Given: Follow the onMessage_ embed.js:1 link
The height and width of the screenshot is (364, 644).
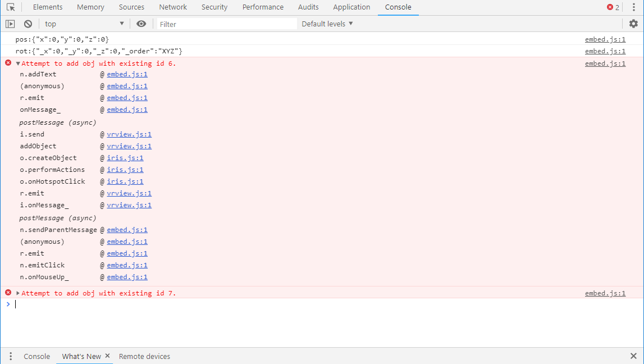Looking at the screenshot, I should (x=127, y=110).
